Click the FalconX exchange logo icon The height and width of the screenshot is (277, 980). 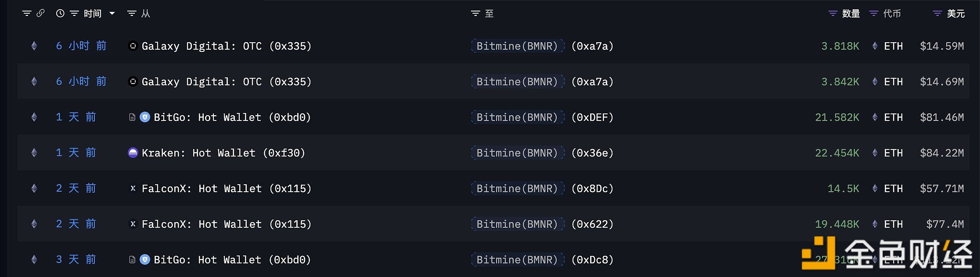point(133,188)
